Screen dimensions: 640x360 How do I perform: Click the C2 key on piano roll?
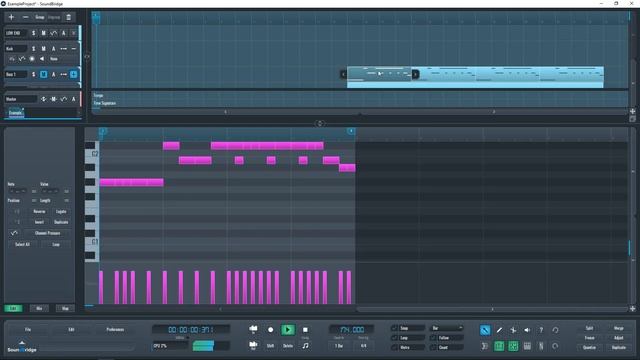pos(92,154)
